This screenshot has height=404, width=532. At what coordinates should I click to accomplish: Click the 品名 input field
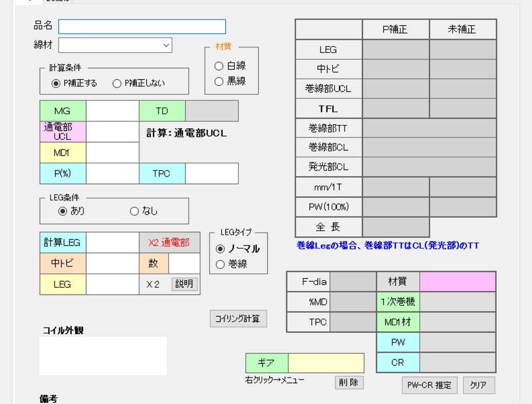pos(142,27)
